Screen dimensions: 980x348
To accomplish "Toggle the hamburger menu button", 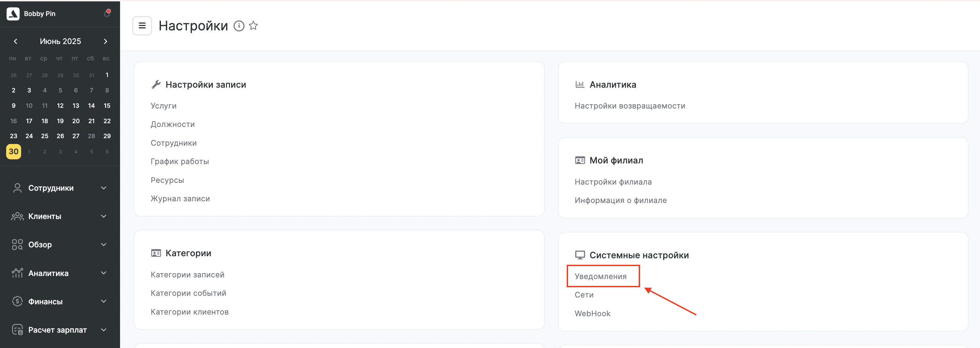I will (x=142, y=26).
